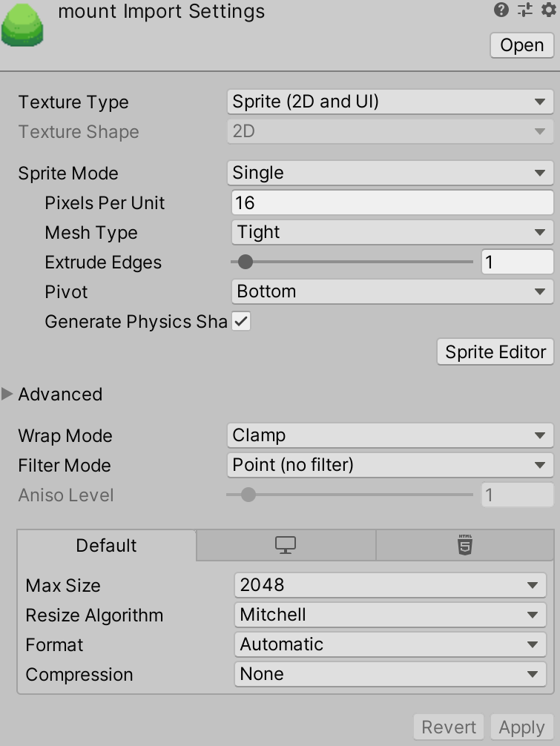Open the Texture Type dropdown
The width and height of the screenshot is (560, 746).
pyautogui.click(x=390, y=102)
